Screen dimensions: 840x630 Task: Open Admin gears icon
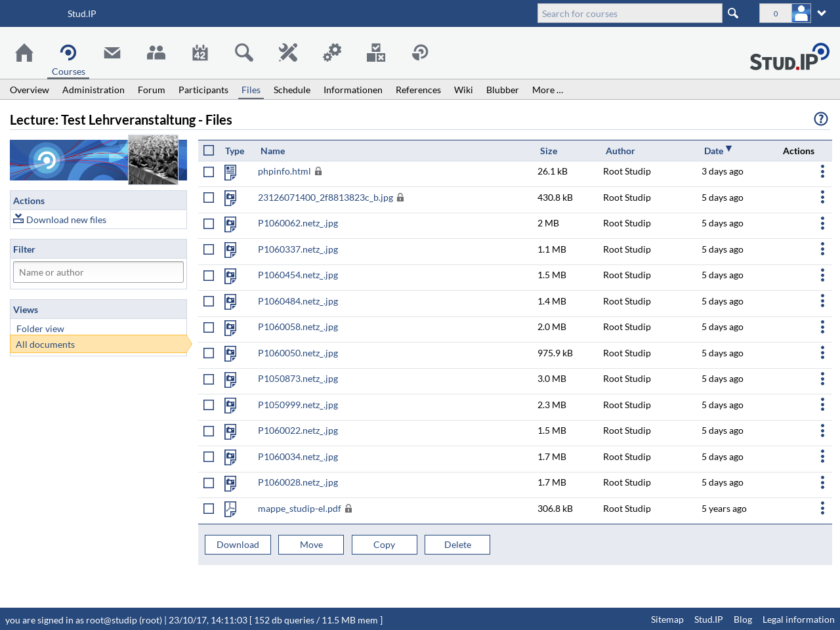pyautogui.click(x=332, y=52)
